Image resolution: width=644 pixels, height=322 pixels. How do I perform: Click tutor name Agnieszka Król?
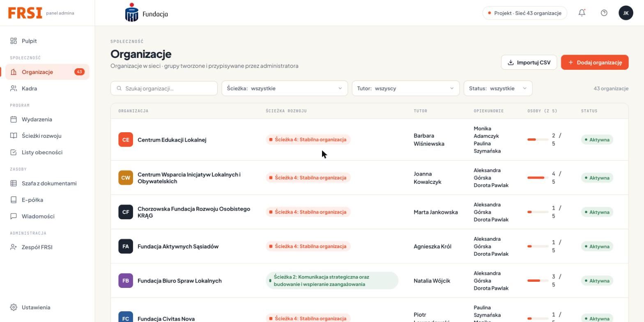point(432,246)
